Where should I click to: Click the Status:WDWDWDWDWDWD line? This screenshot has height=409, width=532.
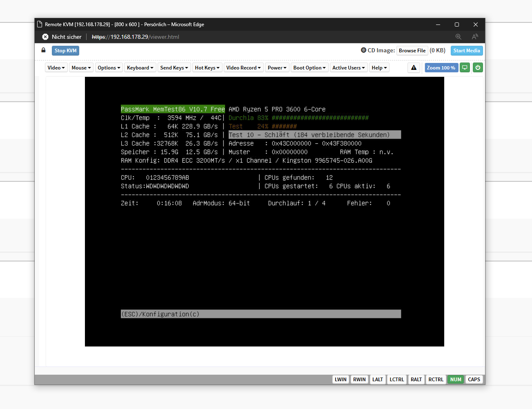(155, 186)
